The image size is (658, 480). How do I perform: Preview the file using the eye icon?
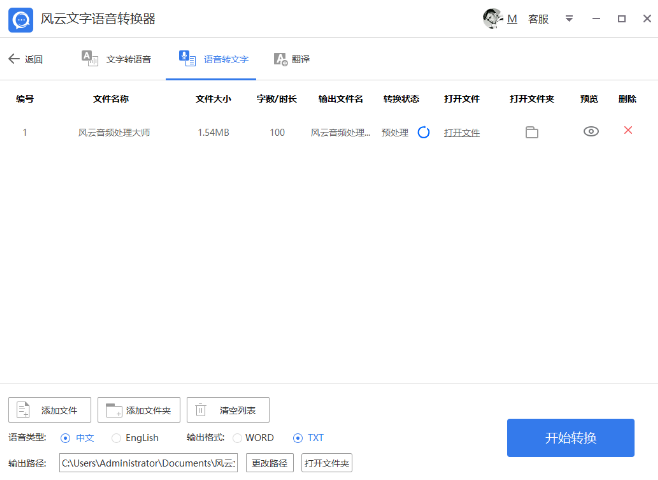point(591,131)
